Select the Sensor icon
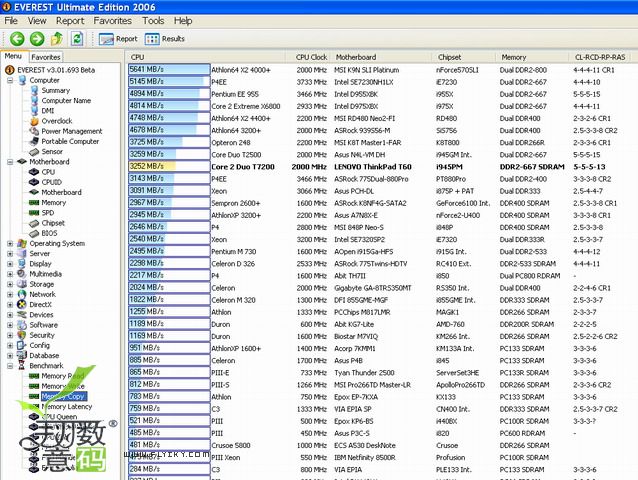This screenshot has height=480, width=638. [35, 151]
